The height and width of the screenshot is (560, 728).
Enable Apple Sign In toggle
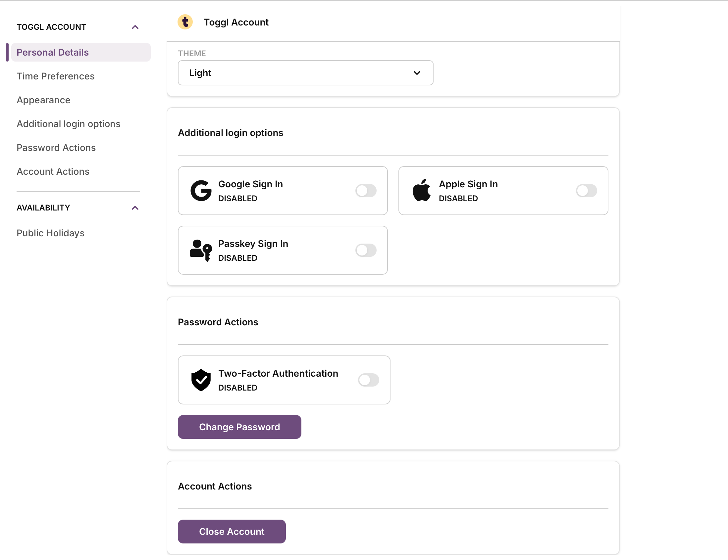[x=586, y=191]
